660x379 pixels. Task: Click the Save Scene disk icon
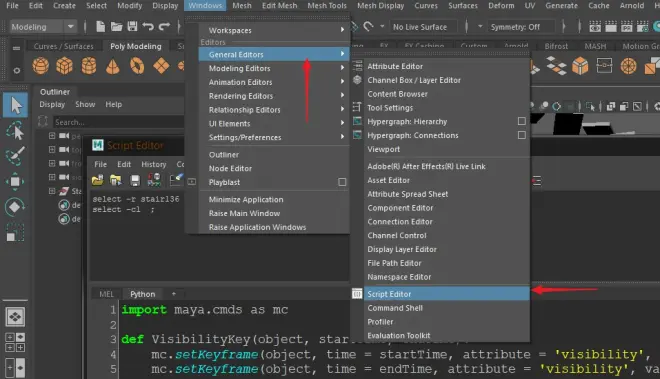click(x=132, y=27)
